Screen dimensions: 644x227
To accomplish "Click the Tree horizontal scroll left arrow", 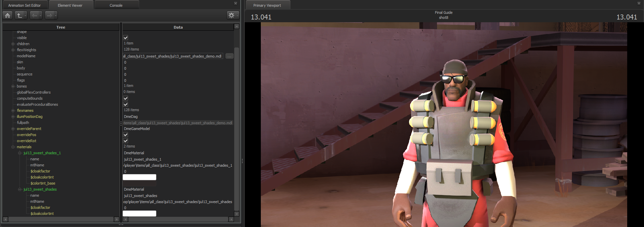I will pyautogui.click(x=5, y=219).
